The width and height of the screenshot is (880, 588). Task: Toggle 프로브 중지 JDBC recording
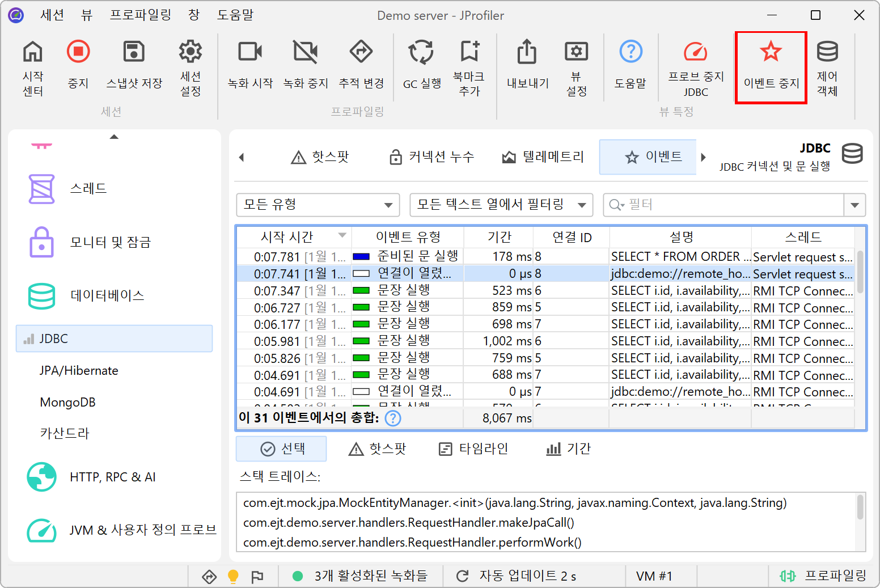(695, 52)
